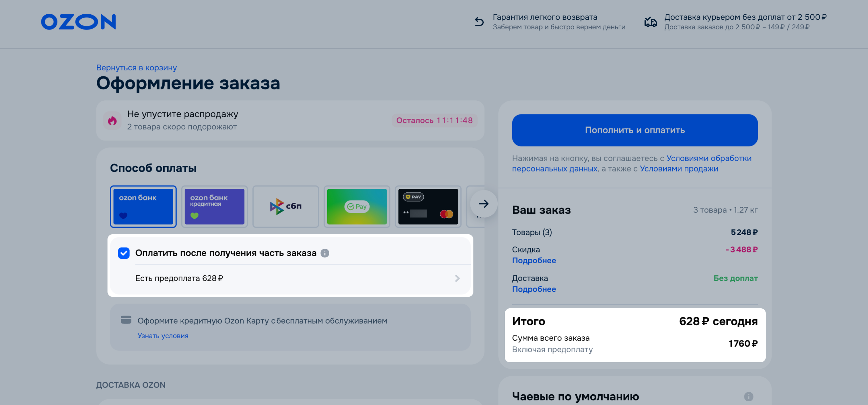The height and width of the screenshot is (405, 868).
Task: Click info icon next to pay-after-receipt option
Action: click(x=324, y=253)
